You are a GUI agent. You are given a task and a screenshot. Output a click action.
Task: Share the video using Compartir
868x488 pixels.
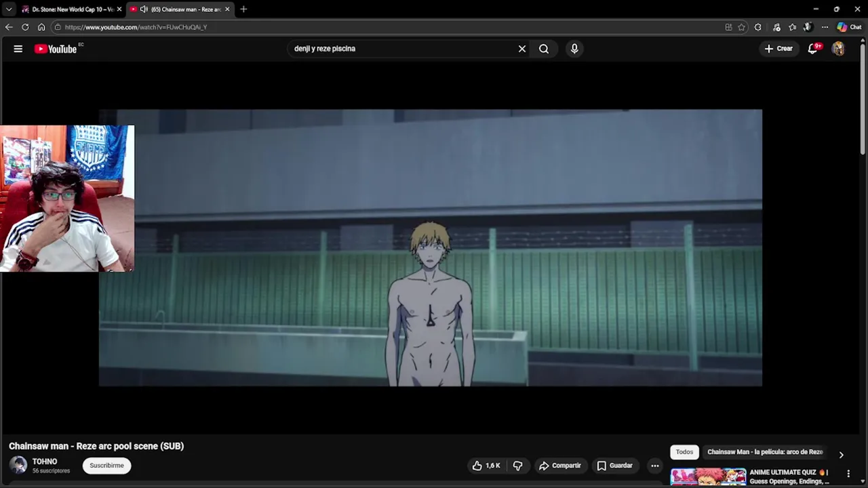pos(560,466)
